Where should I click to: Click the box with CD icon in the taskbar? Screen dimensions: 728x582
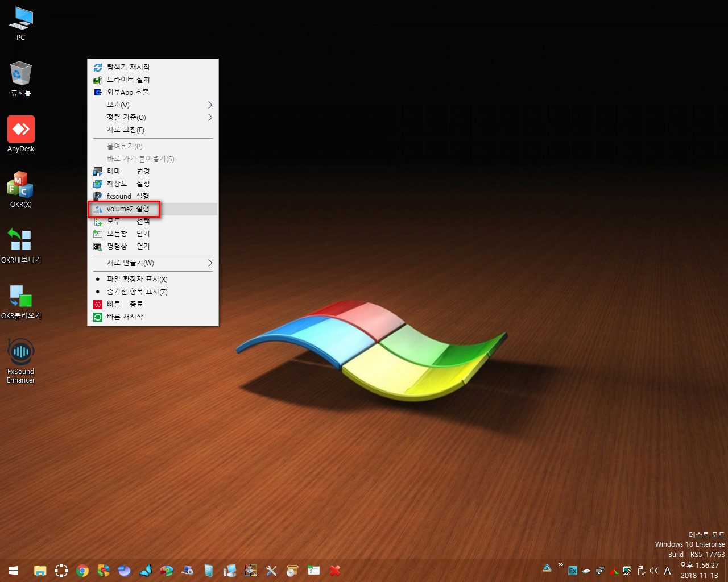(x=292, y=571)
